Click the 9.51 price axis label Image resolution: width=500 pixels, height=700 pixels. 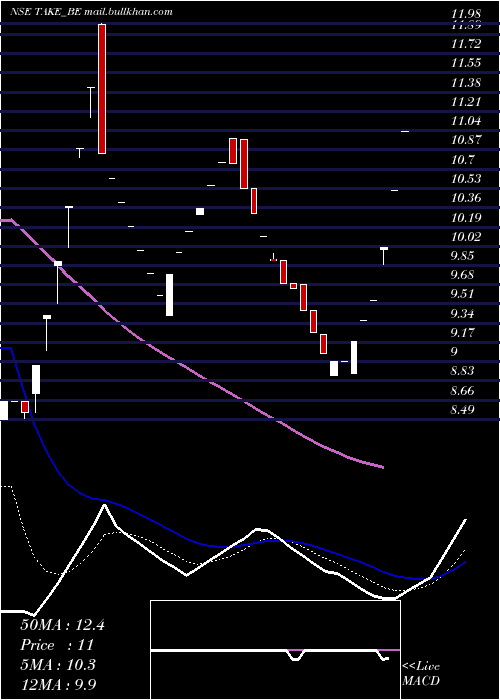463,294
